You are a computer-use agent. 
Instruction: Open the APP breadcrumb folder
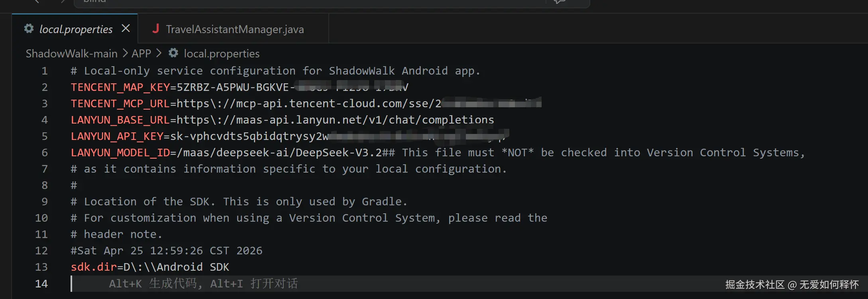tap(141, 53)
